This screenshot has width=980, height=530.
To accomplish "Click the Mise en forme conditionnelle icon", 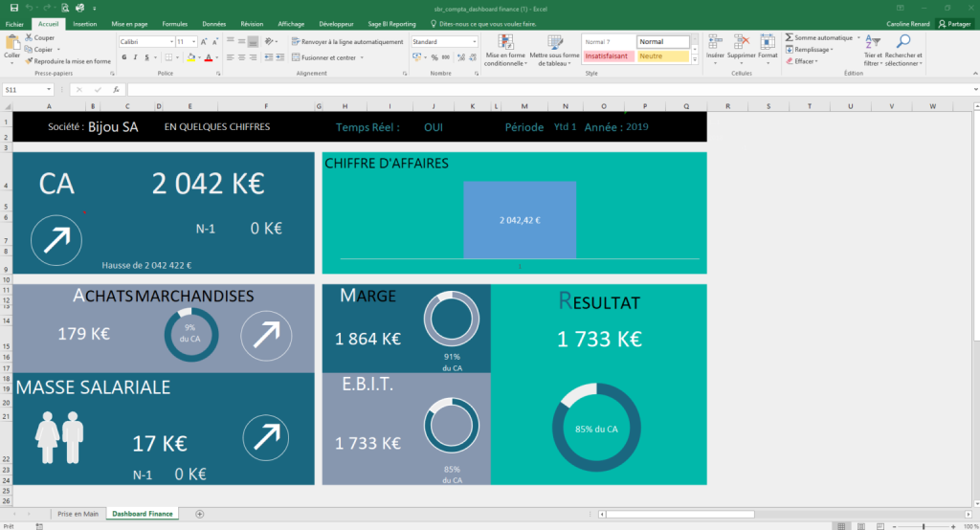I will click(x=504, y=42).
